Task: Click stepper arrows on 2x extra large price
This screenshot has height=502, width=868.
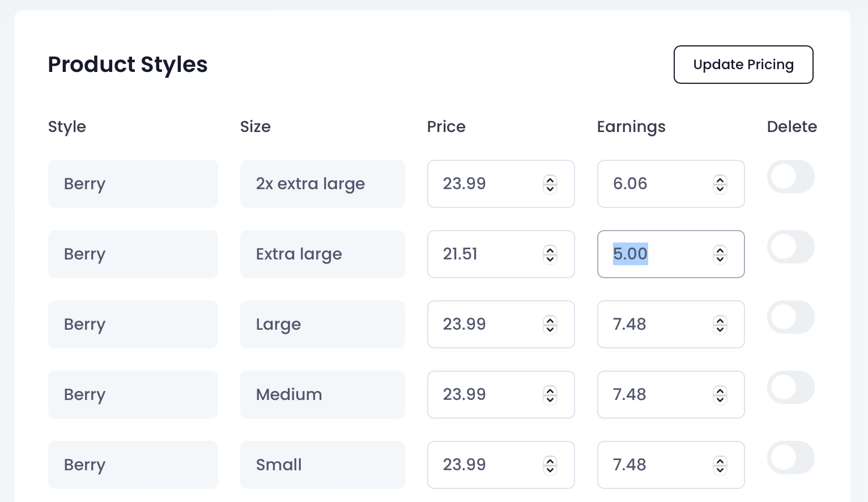Action: [x=550, y=184]
